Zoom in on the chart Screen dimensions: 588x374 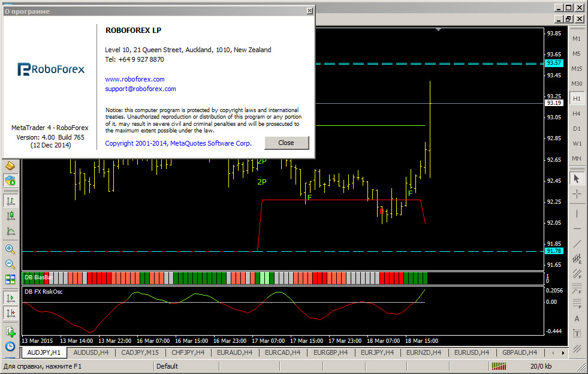pos(10,249)
